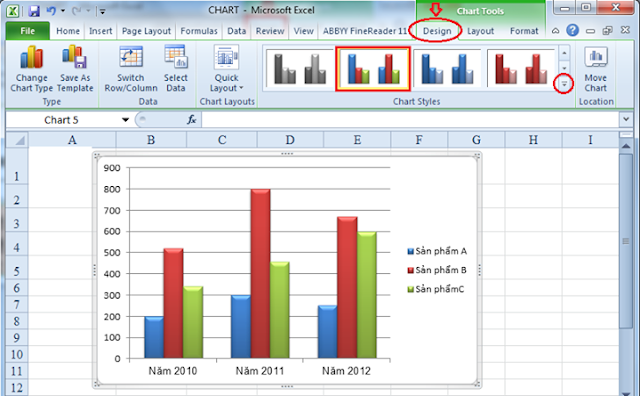This screenshot has width=640, height=396.
Task: Open the View tab
Action: pos(303,31)
